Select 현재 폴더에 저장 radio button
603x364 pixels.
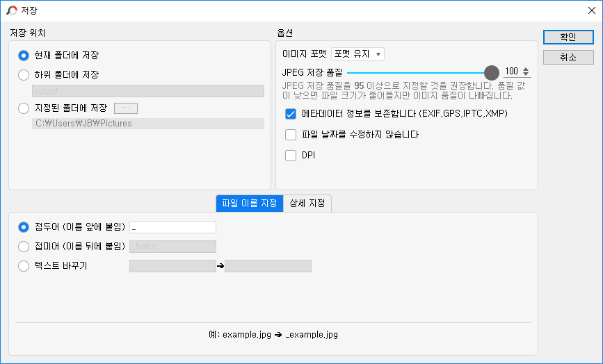coord(24,56)
